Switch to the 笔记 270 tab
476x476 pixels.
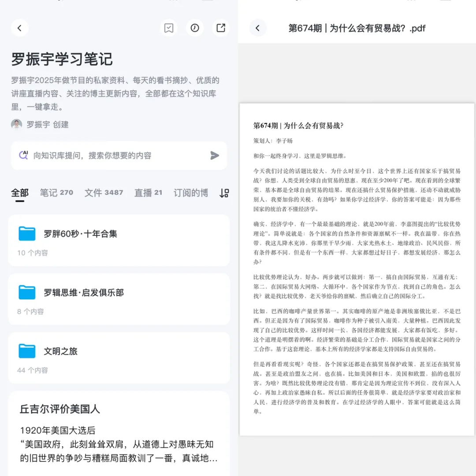pos(56,193)
